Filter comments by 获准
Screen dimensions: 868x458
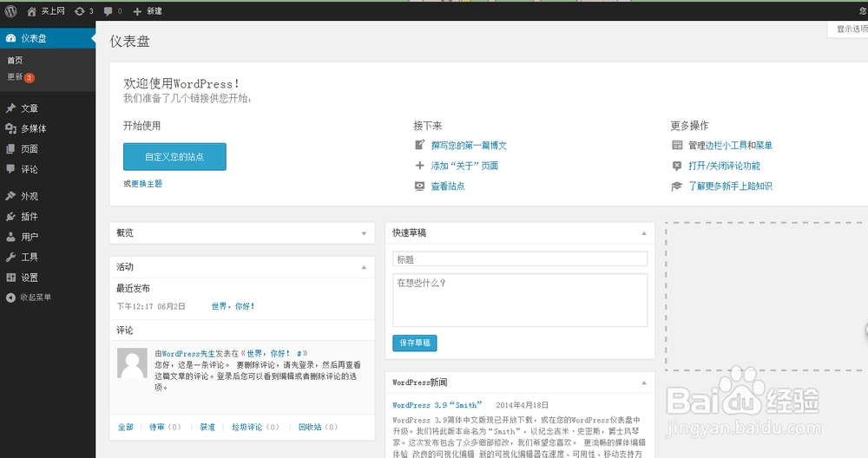point(207,427)
